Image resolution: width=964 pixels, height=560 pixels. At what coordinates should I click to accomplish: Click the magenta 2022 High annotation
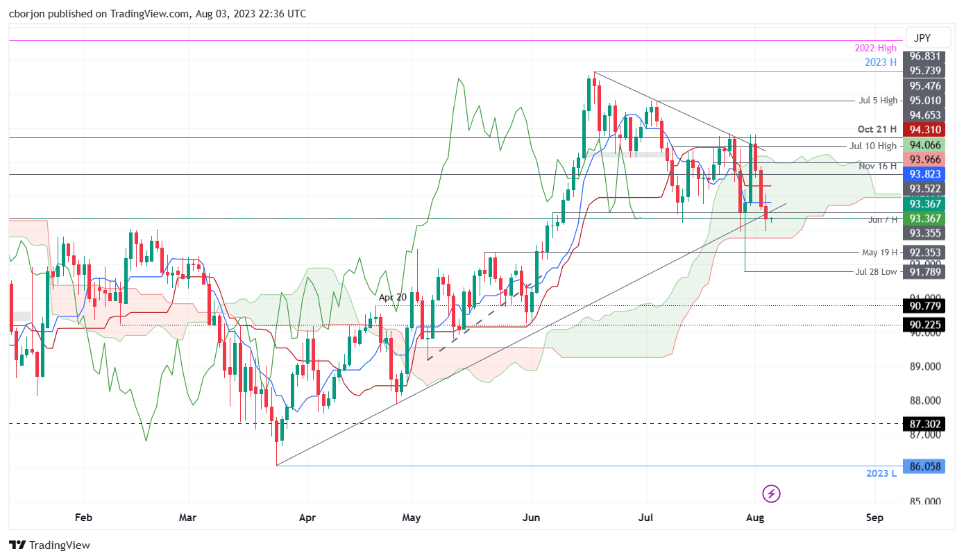click(x=875, y=48)
